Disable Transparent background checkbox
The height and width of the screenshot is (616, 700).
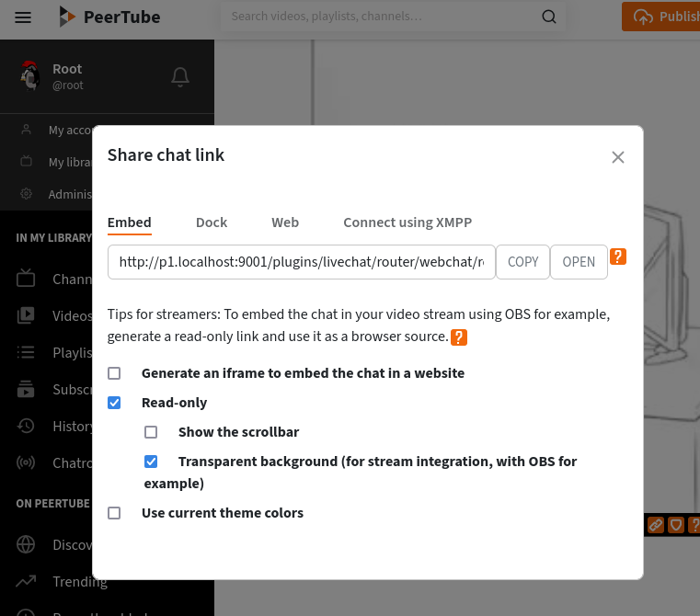[151, 462]
